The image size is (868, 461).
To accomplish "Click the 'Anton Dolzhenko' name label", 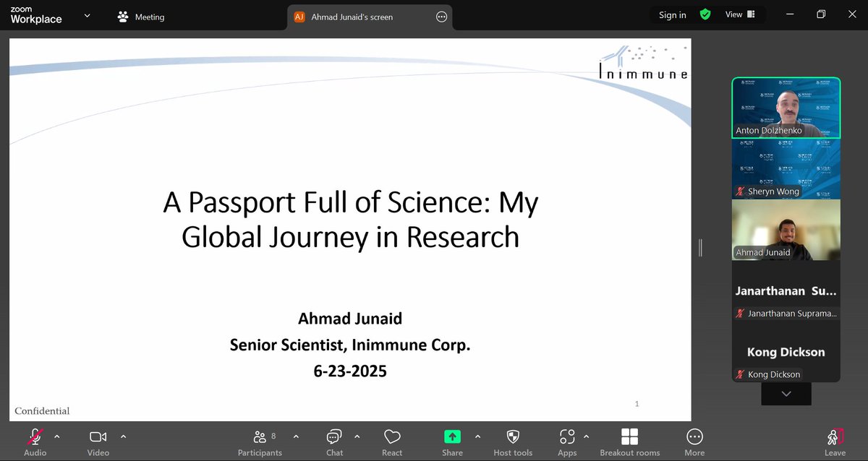I will point(768,131).
